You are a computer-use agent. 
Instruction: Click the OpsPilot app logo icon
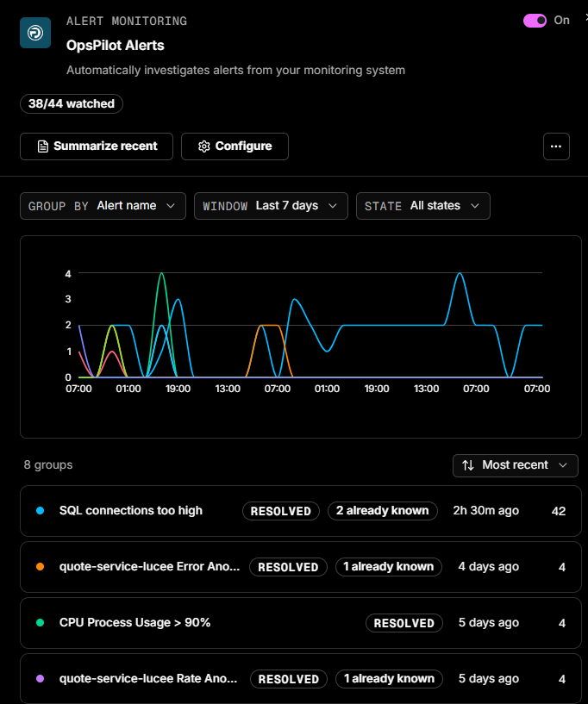point(35,33)
